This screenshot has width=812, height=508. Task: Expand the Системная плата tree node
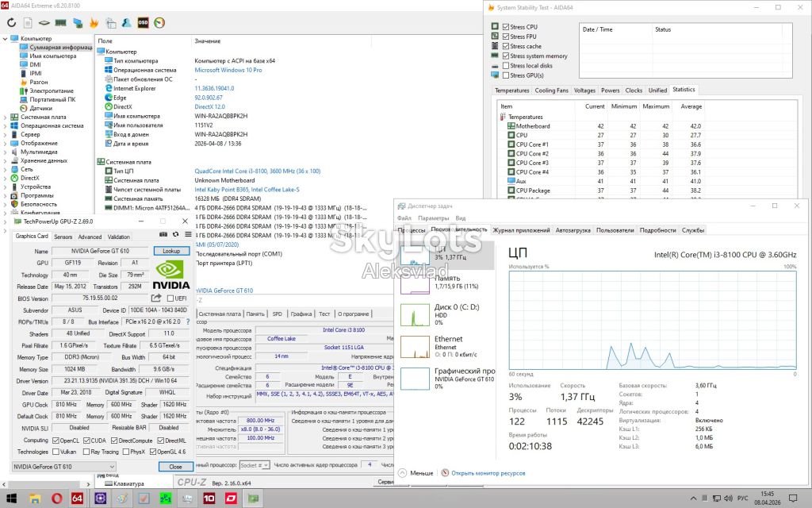tap(6, 117)
